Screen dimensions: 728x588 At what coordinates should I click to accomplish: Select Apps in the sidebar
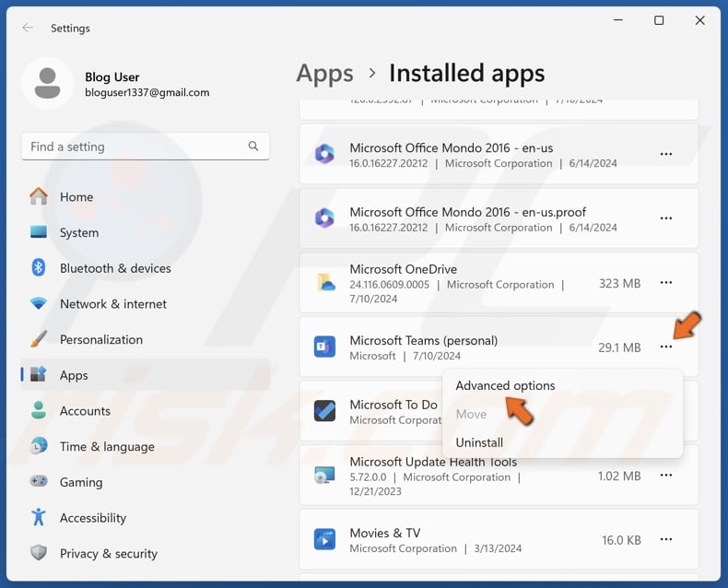coord(146,375)
